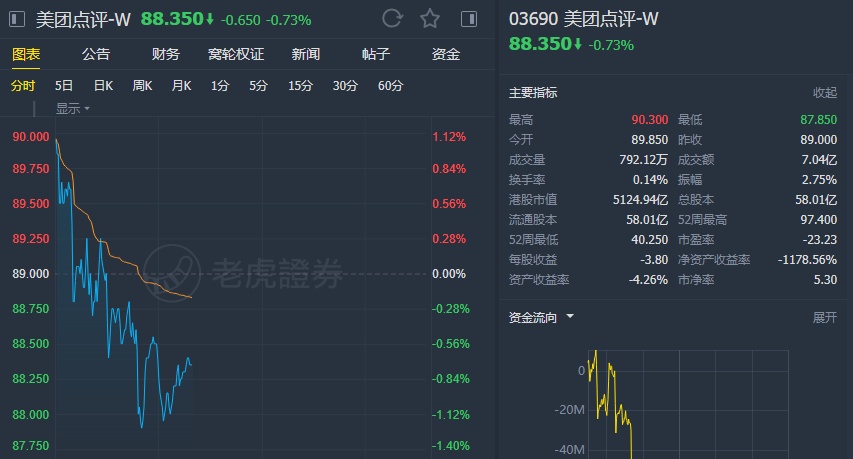Screen dimensions: 853x459
Task: Open the 财务 tab
Action: click(x=166, y=54)
